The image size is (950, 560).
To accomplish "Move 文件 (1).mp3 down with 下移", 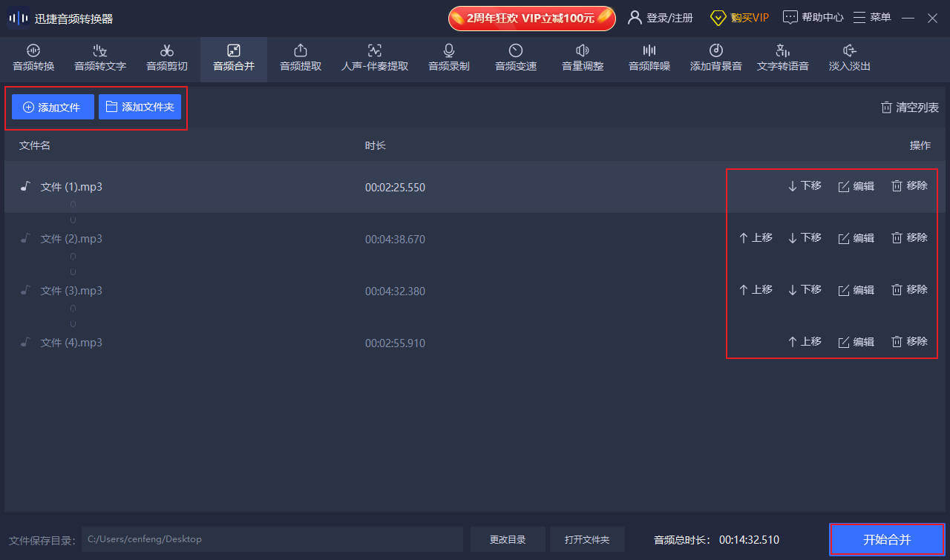I will (805, 186).
